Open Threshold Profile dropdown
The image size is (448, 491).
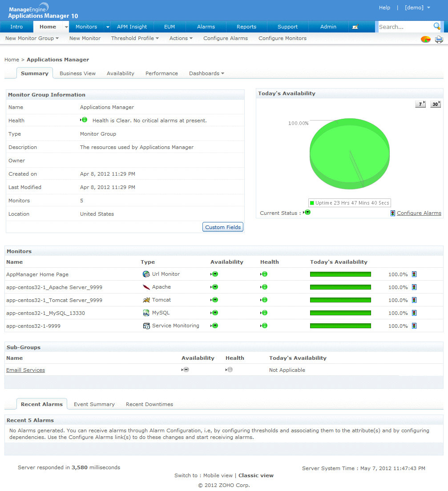135,38
